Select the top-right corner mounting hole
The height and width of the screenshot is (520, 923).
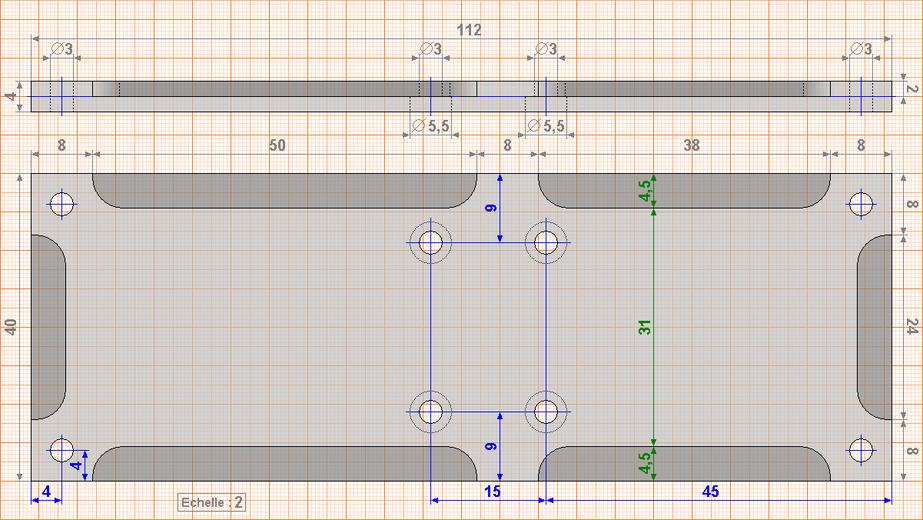tap(860, 204)
